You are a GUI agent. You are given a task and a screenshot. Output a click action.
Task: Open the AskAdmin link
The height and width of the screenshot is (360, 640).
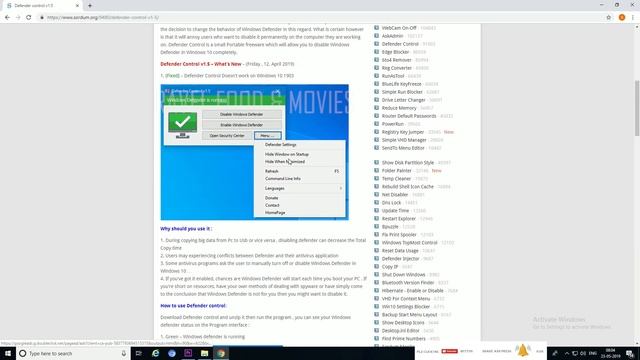[392, 36]
